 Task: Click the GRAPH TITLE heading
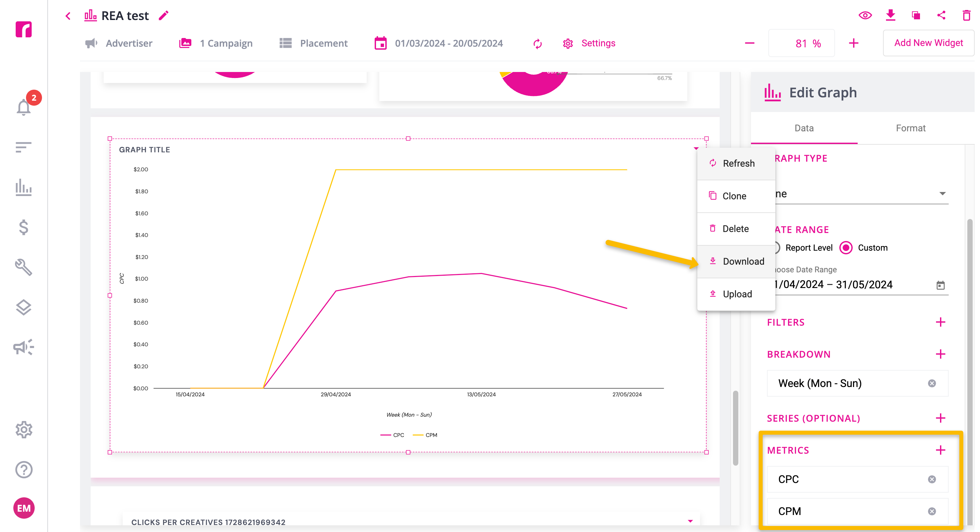pos(145,150)
